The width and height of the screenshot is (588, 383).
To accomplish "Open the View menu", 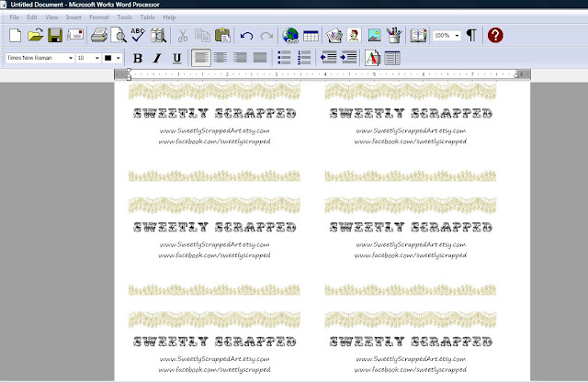I will 51,17.
